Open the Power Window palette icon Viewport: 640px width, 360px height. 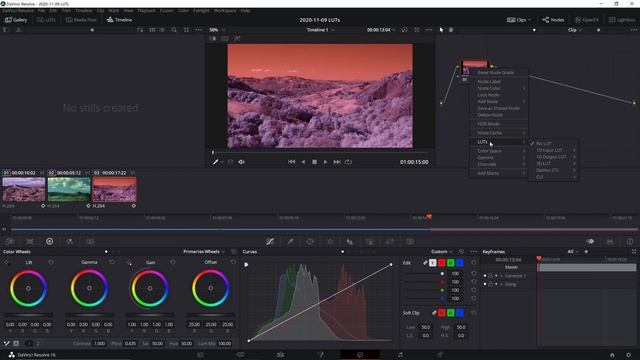tap(310, 241)
